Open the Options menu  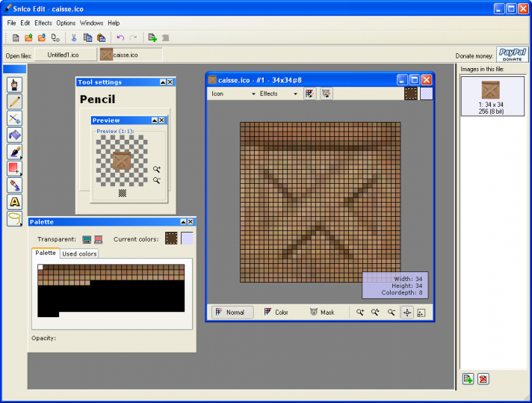[x=66, y=23]
